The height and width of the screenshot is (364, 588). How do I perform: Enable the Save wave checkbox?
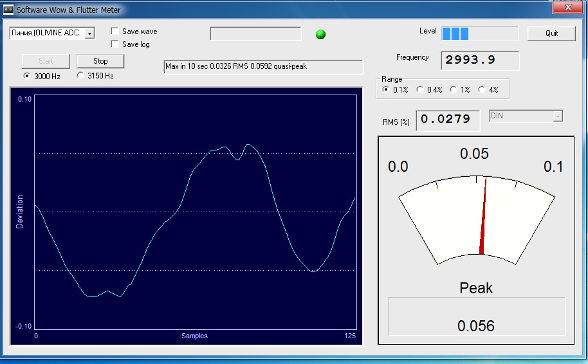point(115,32)
